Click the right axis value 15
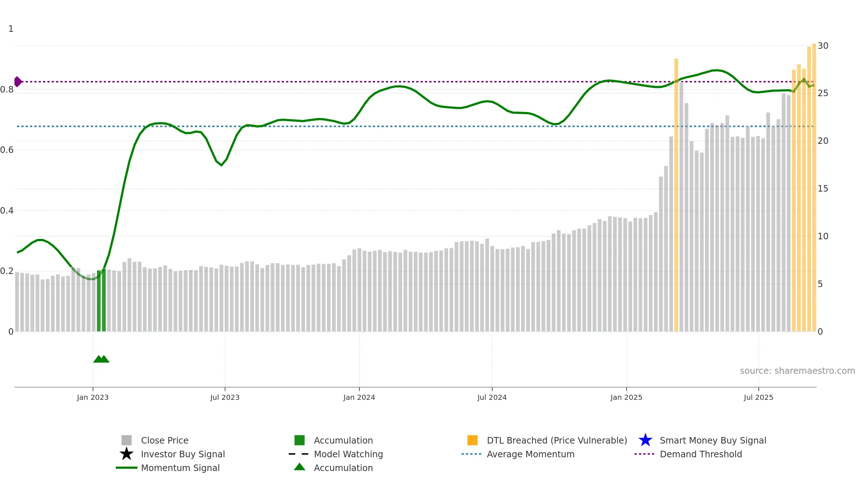Image resolution: width=868 pixels, height=488 pixels. [x=823, y=189]
